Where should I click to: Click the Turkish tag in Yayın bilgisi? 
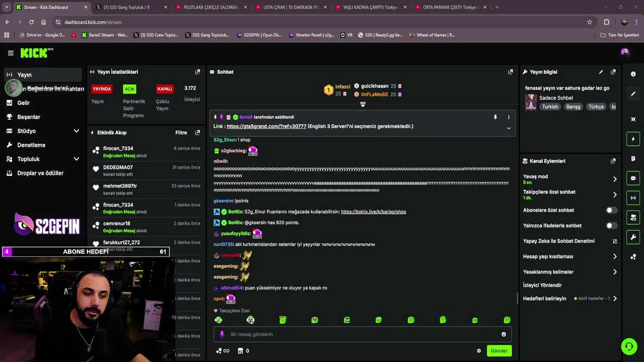coord(550,107)
